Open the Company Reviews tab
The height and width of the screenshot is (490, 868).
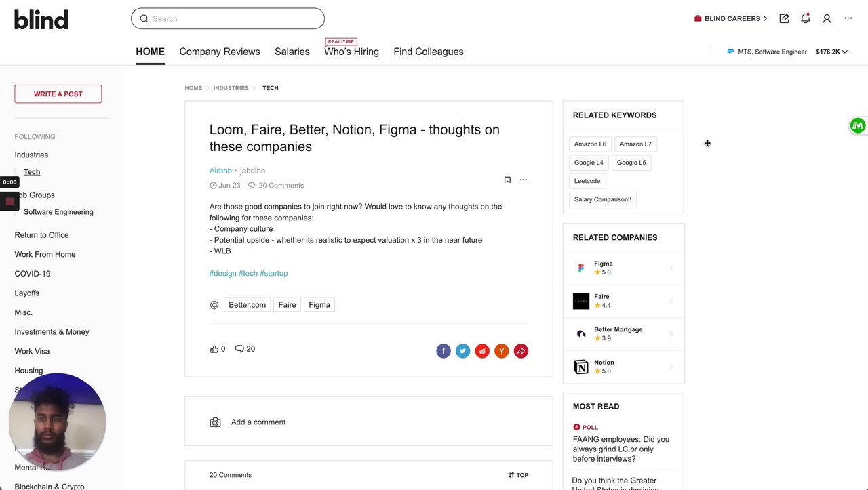coord(220,52)
